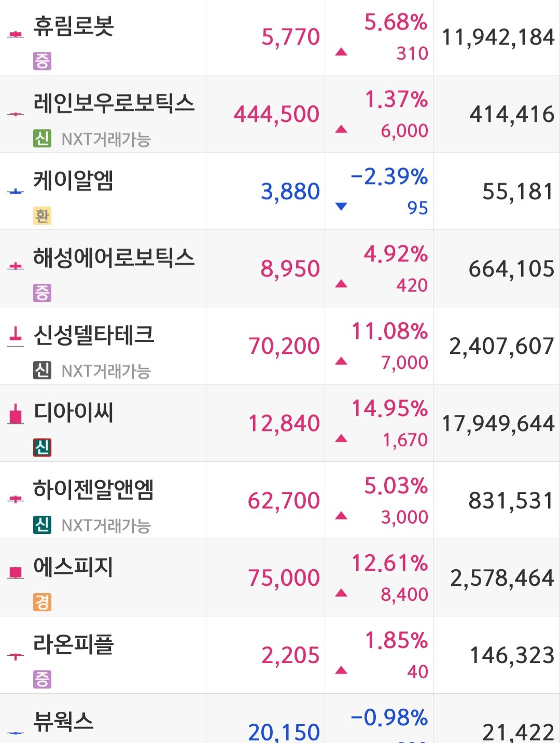The width and height of the screenshot is (560, 743).
Task: Click the green 신 badge under 레인보우로보틱스
Action: [x=43, y=139]
